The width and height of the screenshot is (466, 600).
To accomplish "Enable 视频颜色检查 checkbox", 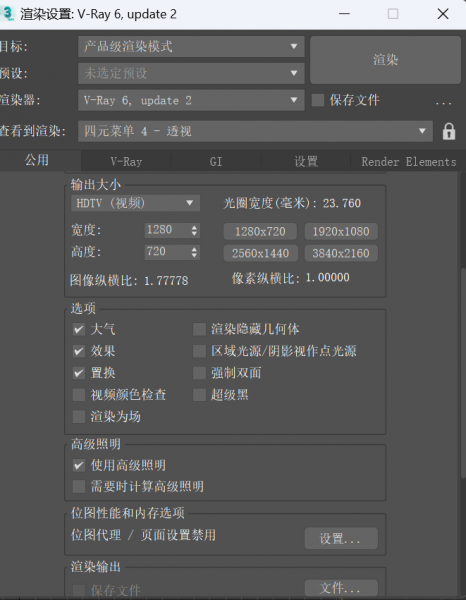I will (79, 395).
